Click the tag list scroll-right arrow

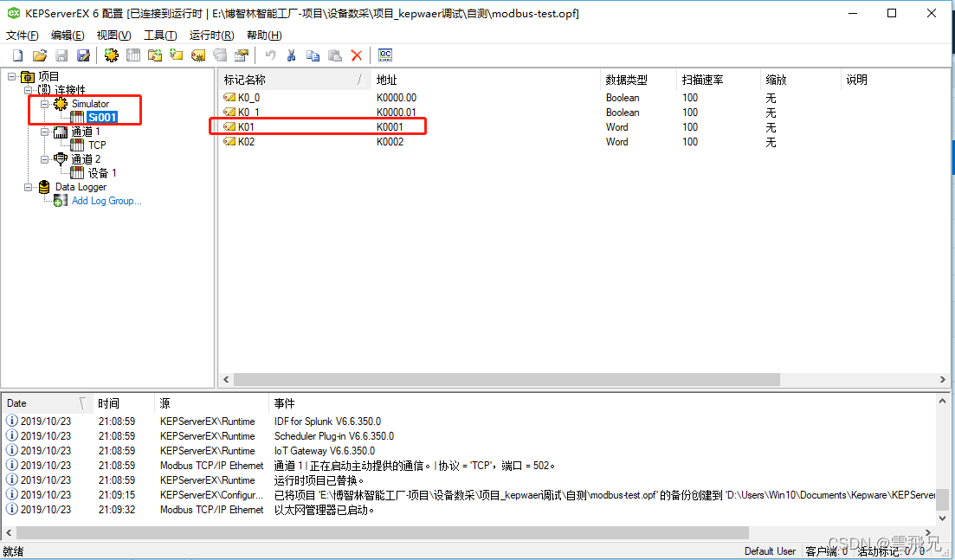click(x=942, y=379)
